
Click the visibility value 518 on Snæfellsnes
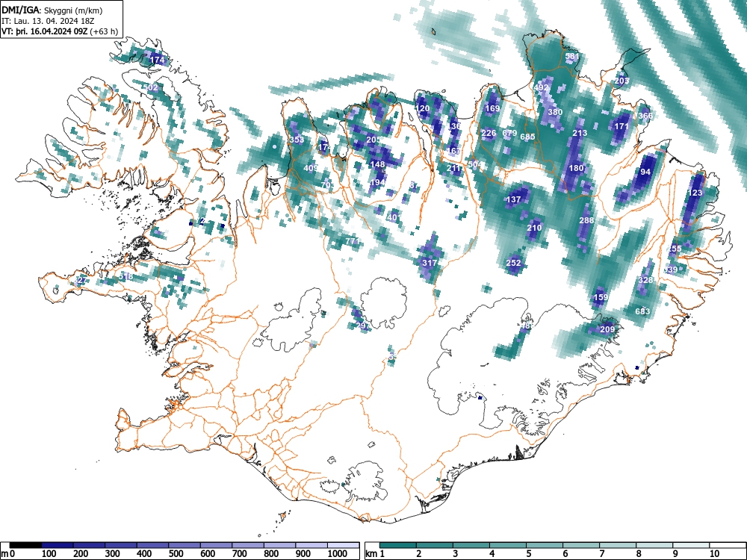(x=126, y=277)
